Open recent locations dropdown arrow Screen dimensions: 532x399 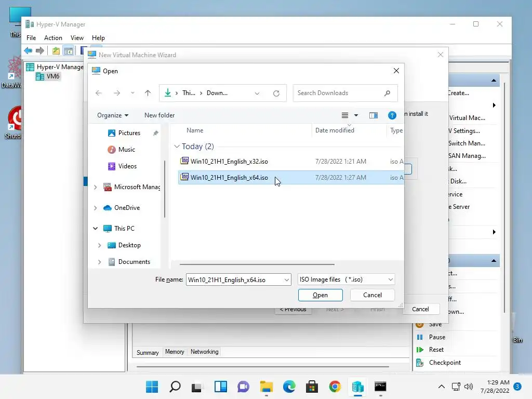coord(132,93)
